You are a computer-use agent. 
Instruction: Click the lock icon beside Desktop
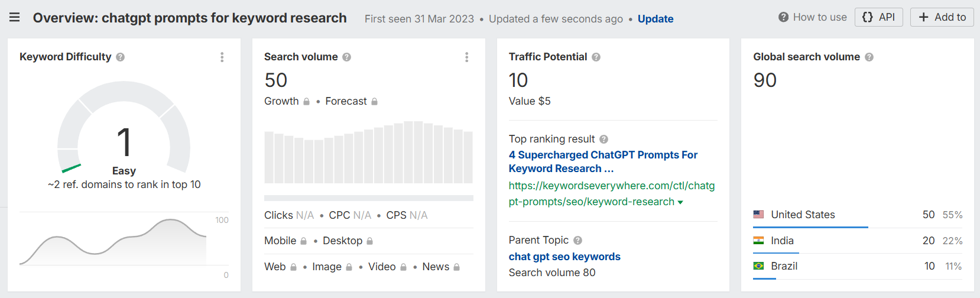coord(369,241)
